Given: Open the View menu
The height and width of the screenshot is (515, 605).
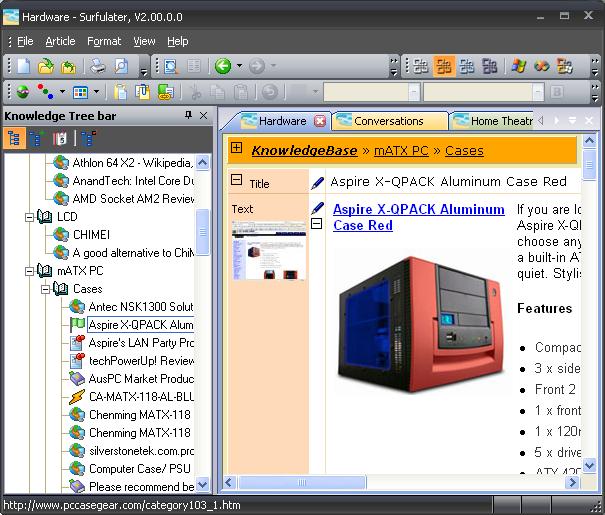Looking at the screenshot, I should click(144, 41).
